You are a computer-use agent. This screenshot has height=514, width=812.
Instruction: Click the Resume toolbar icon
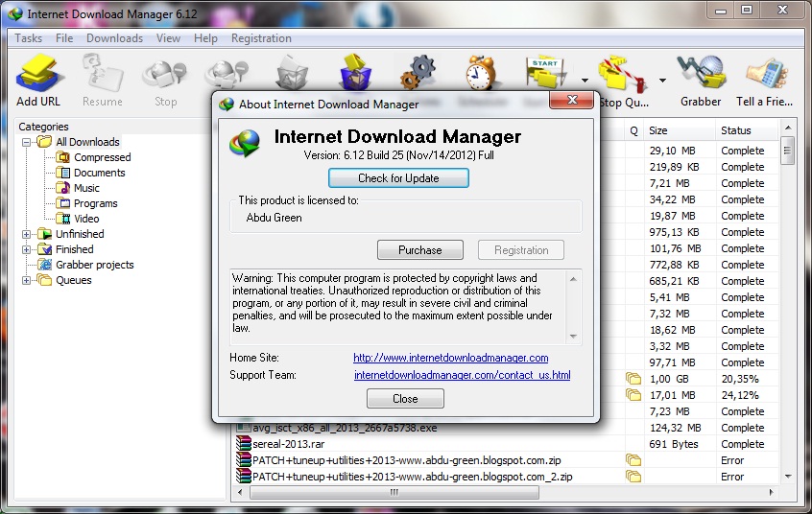(102, 74)
